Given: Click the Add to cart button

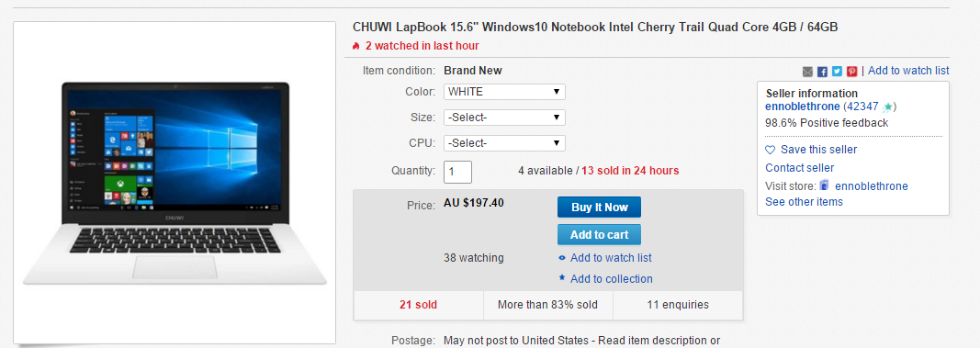Looking at the screenshot, I should coord(600,235).
